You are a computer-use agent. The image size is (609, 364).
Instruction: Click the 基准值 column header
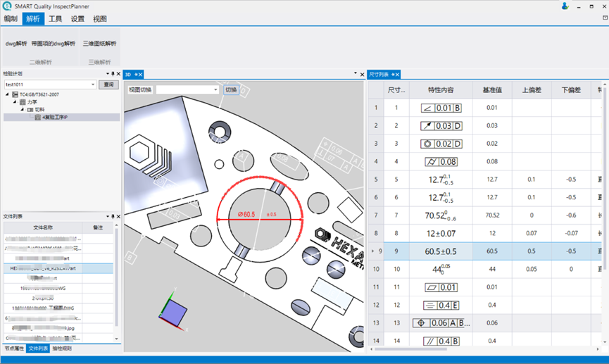(492, 90)
